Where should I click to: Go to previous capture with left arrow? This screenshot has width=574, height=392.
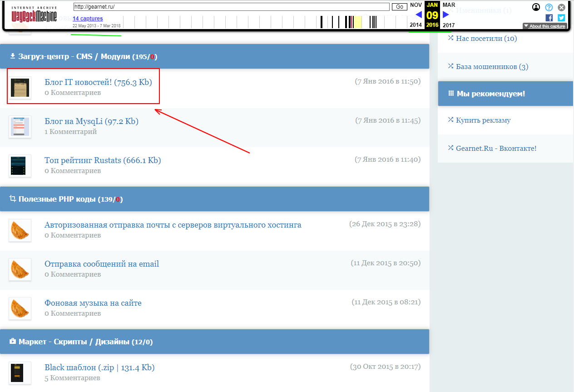[419, 15]
